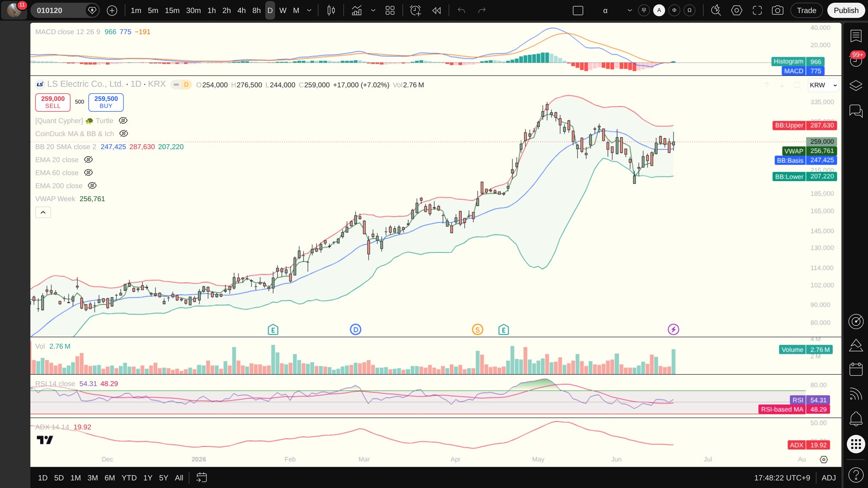This screenshot has height=488, width=868.
Task: Open the chats panel icon
Action: coord(856,111)
